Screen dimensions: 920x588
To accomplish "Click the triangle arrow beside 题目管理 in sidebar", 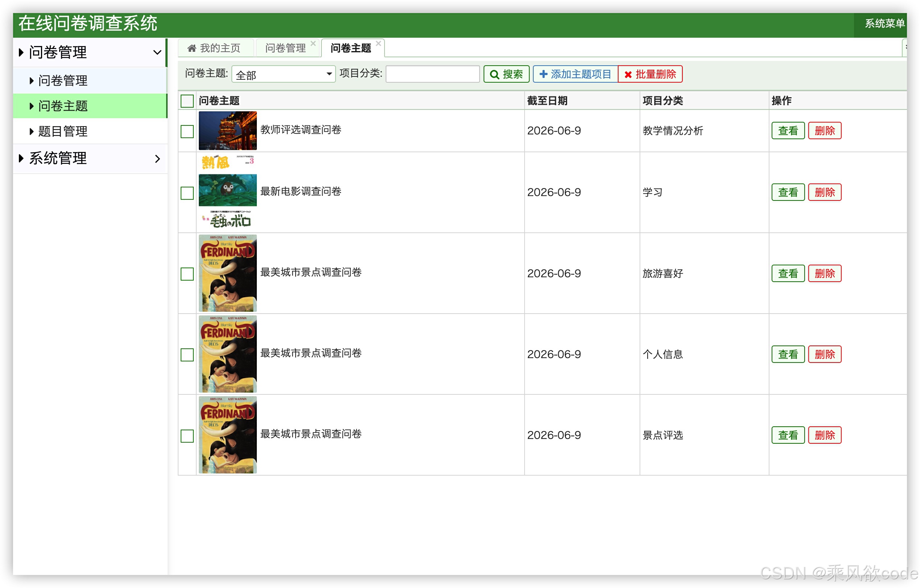I will (x=31, y=131).
